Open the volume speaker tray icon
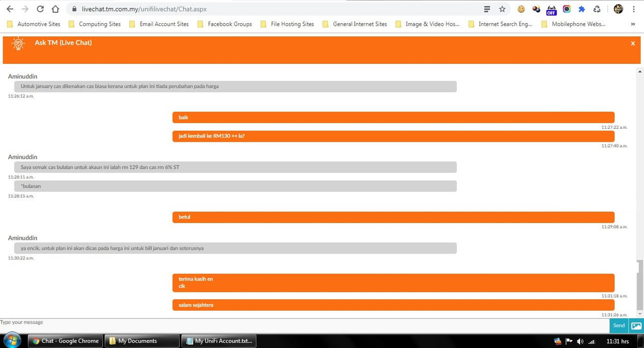 pyautogui.click(x=580, y=341)
